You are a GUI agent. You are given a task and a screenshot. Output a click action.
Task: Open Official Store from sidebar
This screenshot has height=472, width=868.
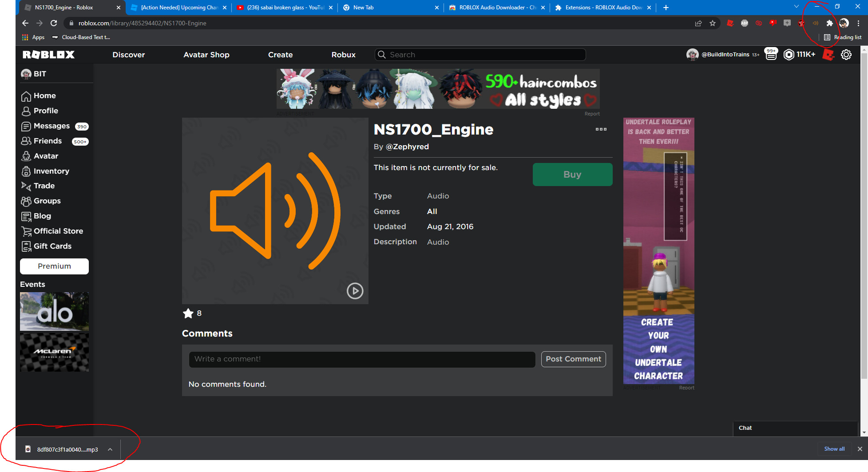pyautogui.click(x=58, y=231)
